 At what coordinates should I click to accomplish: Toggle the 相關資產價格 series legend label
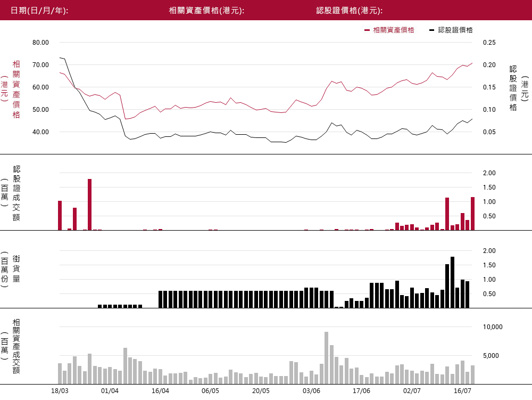pyautogui.click(x=394, y=30)
